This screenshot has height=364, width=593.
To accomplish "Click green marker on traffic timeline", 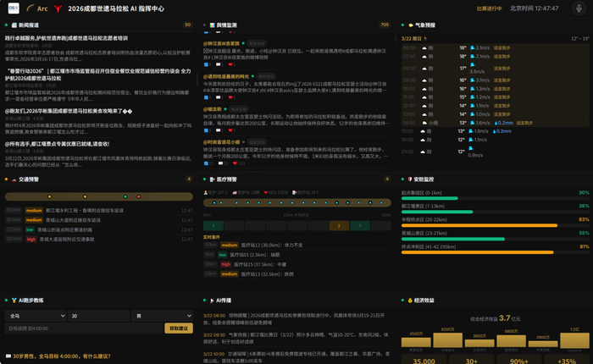I will pos(125,196).
